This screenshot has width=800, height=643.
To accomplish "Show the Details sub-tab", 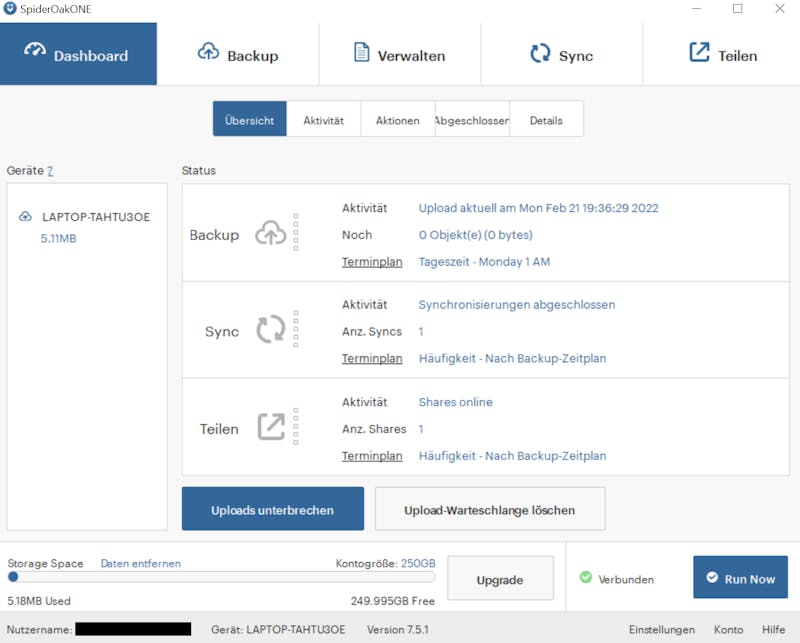I will [x=546, y=119].
